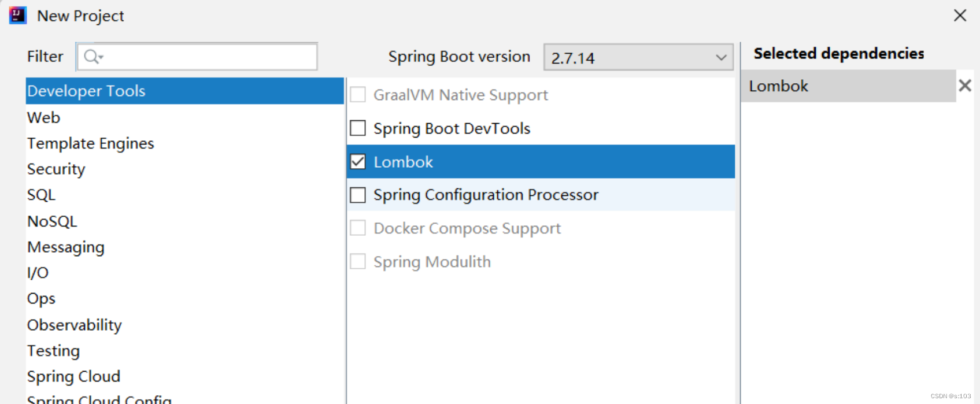Open the Spring Boot version dropdown
Viewport: 980px width, 404px height.
(638, 57)
